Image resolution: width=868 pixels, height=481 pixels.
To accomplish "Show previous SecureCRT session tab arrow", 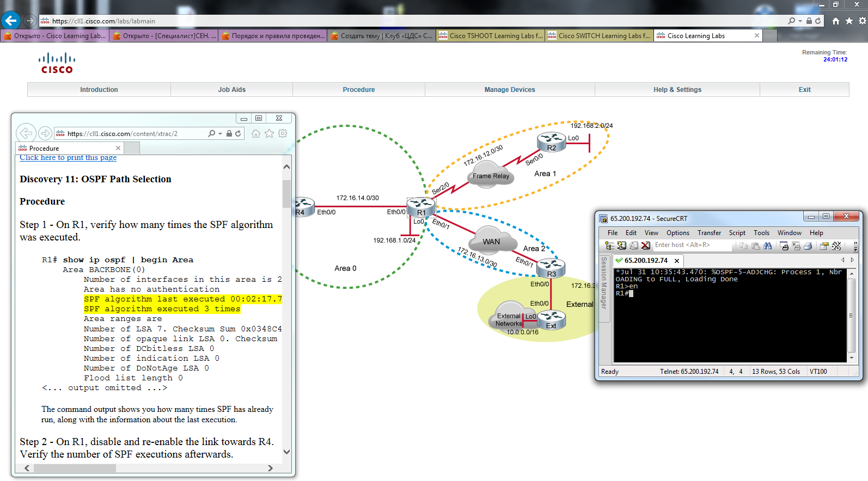I will pyautogui.click(x=843, y=260).
